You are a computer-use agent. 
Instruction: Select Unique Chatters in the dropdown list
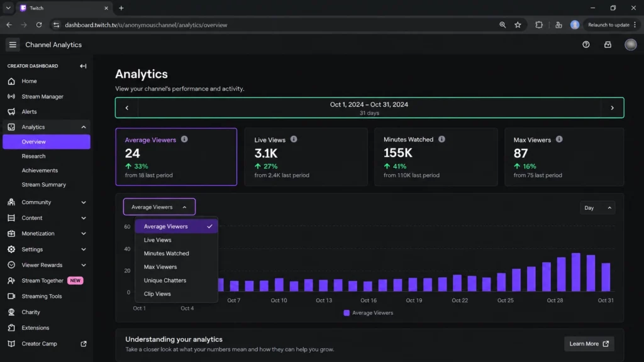tap(176, 280)
